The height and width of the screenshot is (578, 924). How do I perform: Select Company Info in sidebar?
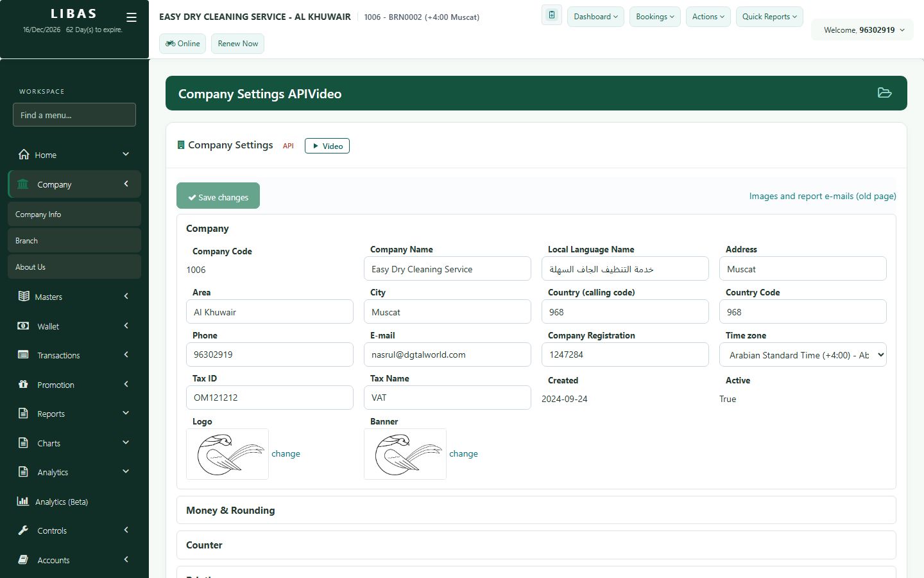coord(74,214)
